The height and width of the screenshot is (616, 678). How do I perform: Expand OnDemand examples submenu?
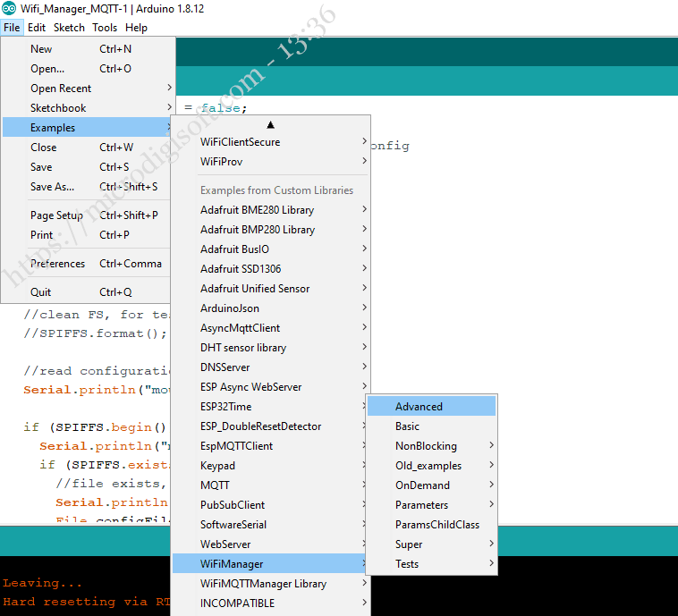(431, 485)
